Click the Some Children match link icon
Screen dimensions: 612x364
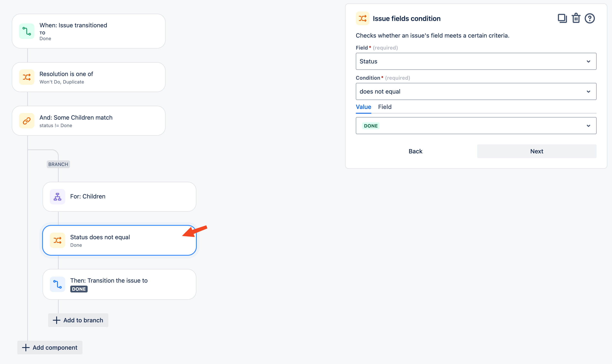pyautogui.click(x=27, y=121)
